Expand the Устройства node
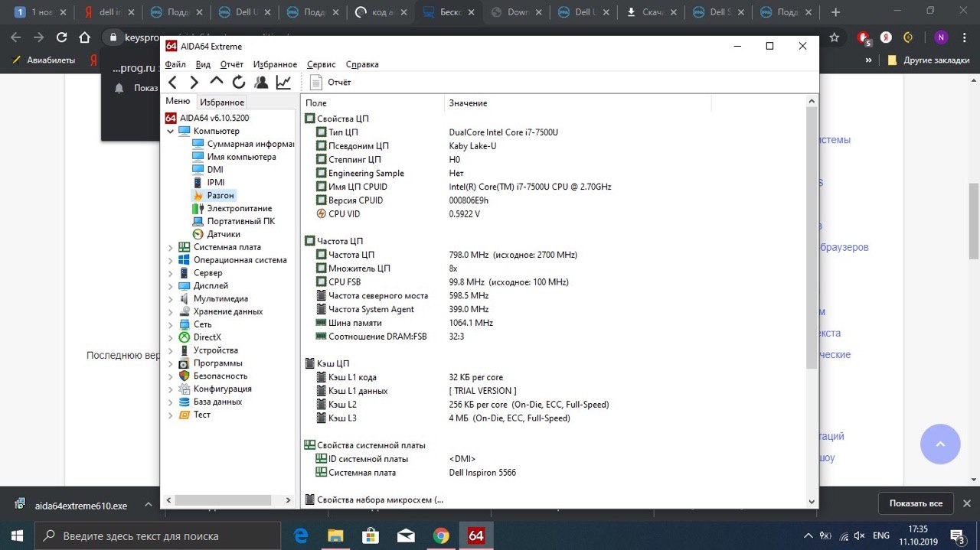Screen dimensions: 980x550 point(171,350)
